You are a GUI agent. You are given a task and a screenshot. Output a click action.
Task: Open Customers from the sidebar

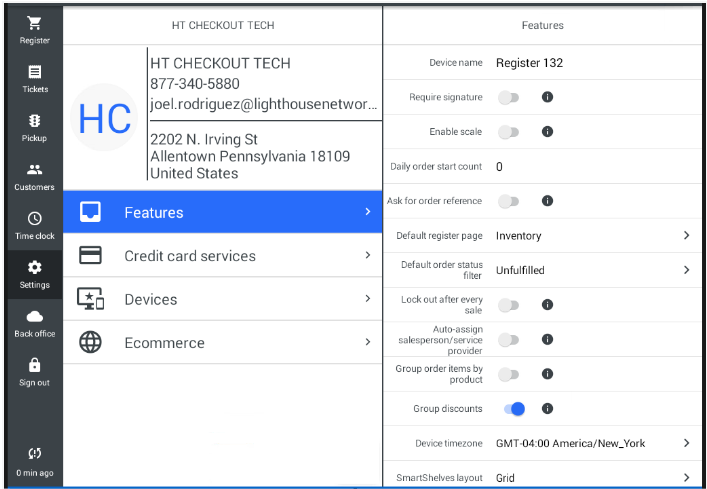coord(34,170)
